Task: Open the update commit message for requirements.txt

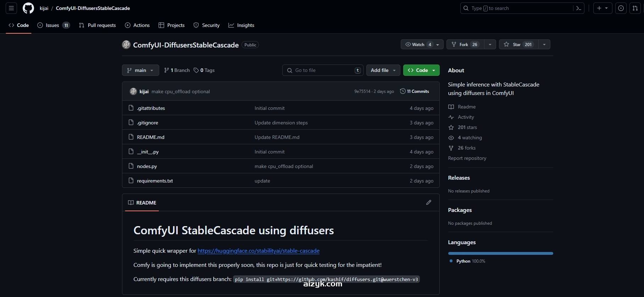Action: point(262,181)
